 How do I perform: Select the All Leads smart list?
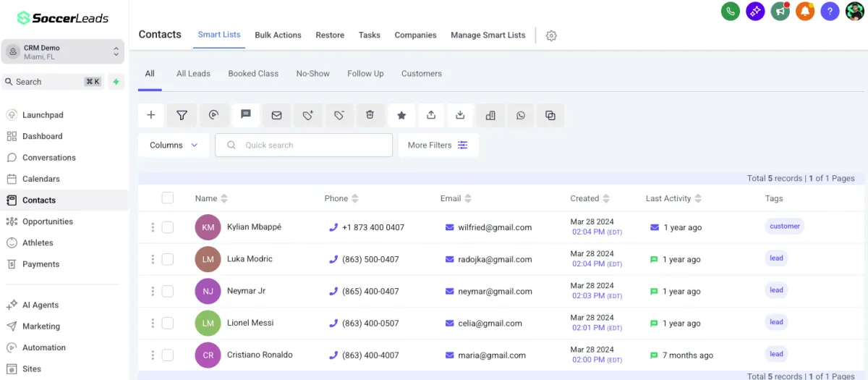(x=193, y=74)
